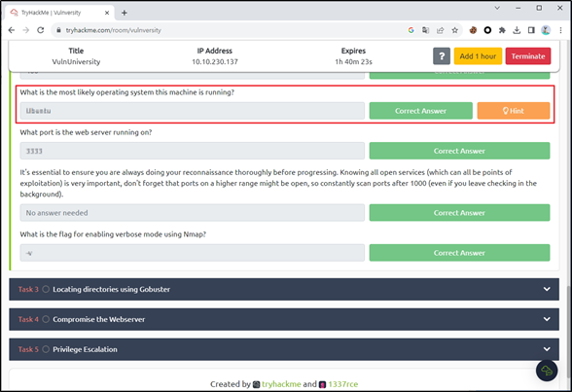Click the web server port question text
The image size is (572, 392).
click(86, 132)
